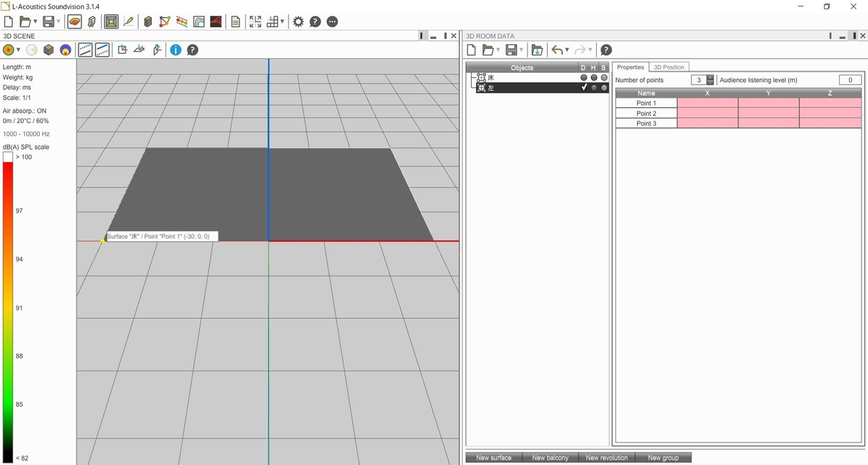Toggle H dot for 床 object
This screenshot has height=465, width=868.
[x=594, y=77]
